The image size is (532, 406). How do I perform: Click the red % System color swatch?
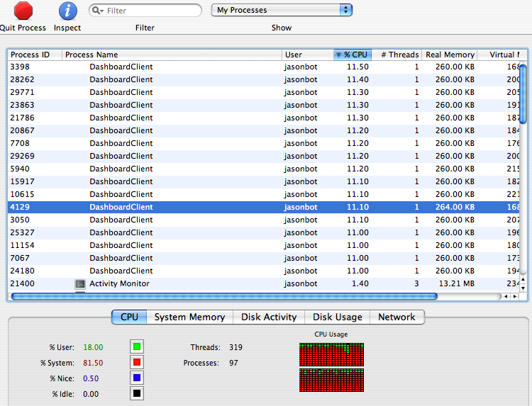[x=137, y=362]
